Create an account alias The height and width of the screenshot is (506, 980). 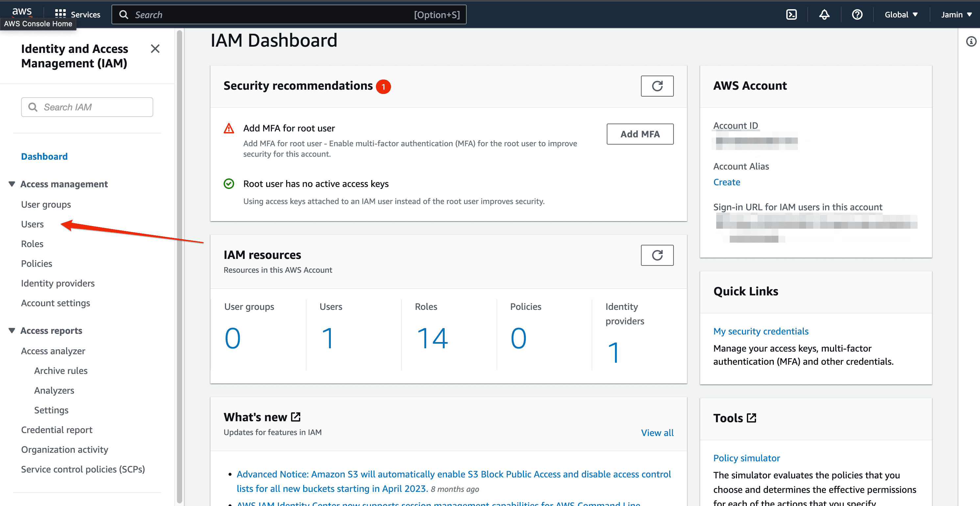[x=727, y=182]
